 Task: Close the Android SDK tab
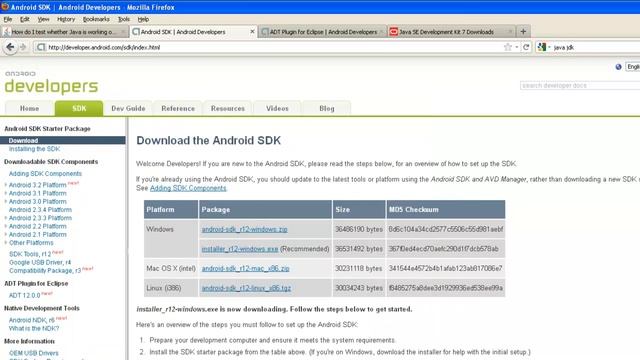pyautogui.click(x=252, y=31)
